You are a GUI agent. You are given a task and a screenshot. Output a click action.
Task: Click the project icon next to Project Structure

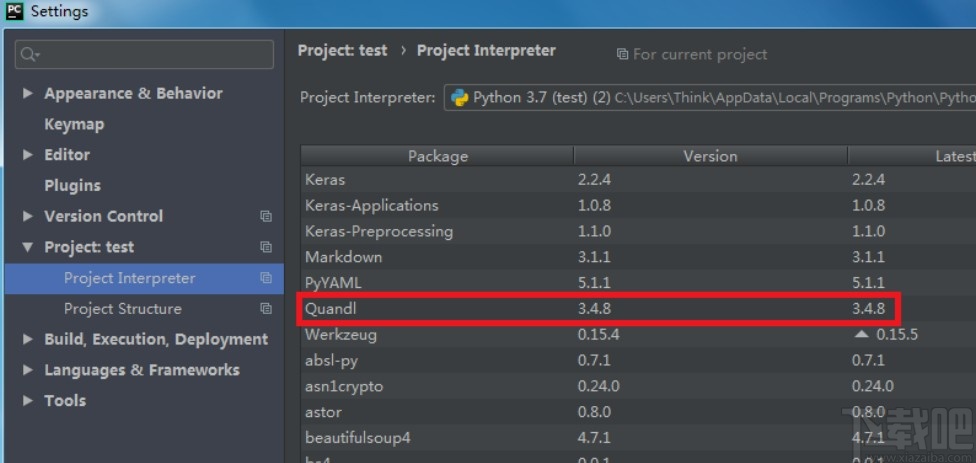coord(266,309)
